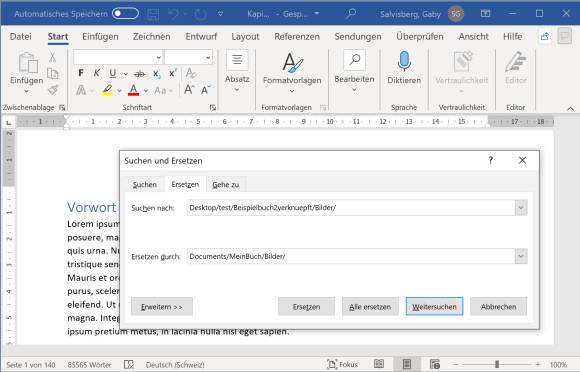
Task: Select the format painter brush
Action: coord(53,90)
